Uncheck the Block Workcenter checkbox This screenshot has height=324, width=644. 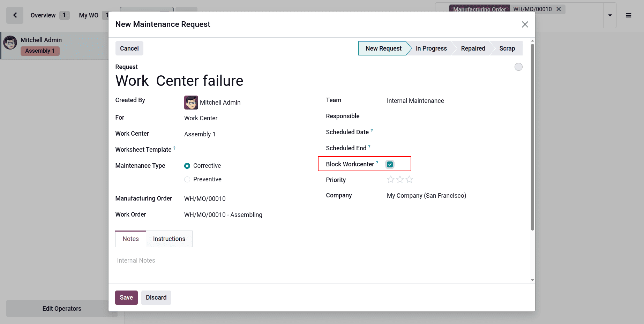(x=390, y=164)
